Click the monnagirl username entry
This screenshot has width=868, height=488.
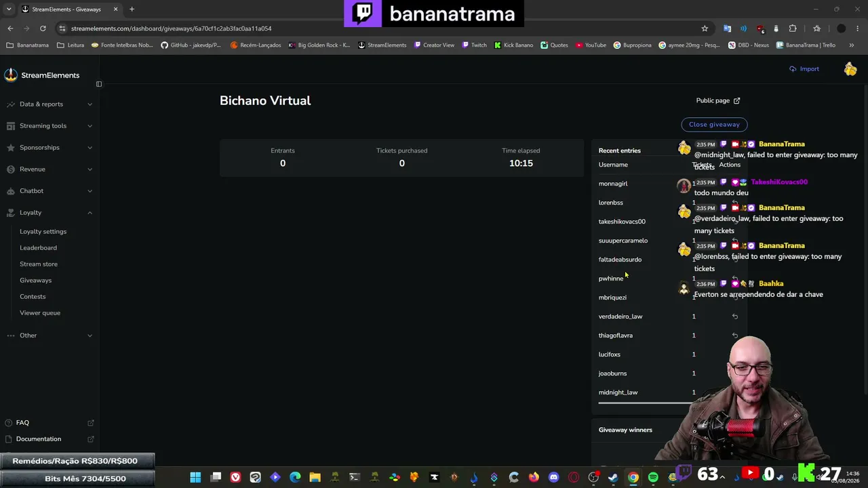[x=613, y=184]
